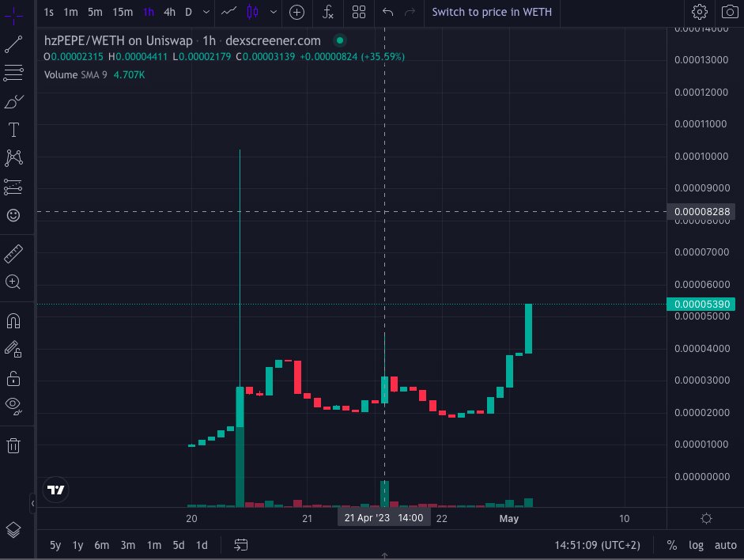Viewport: 744px width, 560px height.
Task: Toggle stay in drawing mode
Action: tap(13, 350)
